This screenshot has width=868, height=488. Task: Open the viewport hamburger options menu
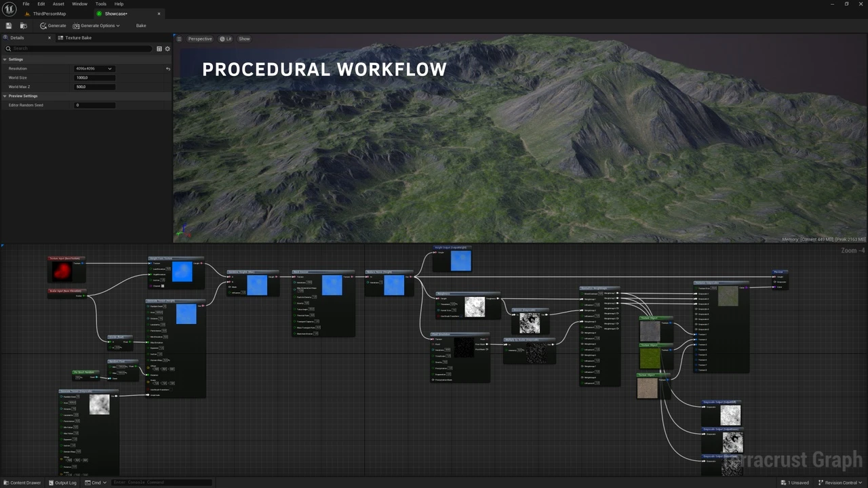pos(179,39)
